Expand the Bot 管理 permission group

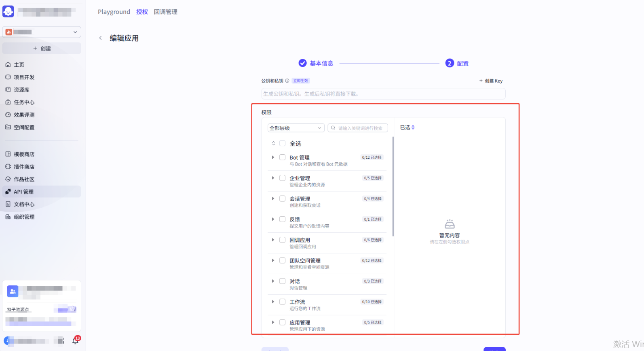point(273,157)
